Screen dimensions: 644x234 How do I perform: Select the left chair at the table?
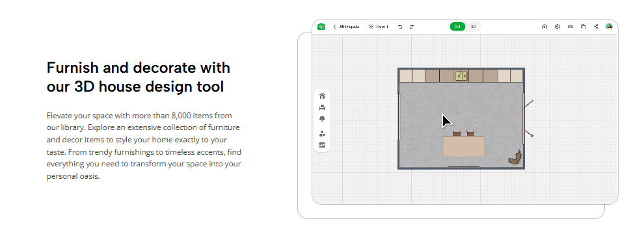point(457,133)
